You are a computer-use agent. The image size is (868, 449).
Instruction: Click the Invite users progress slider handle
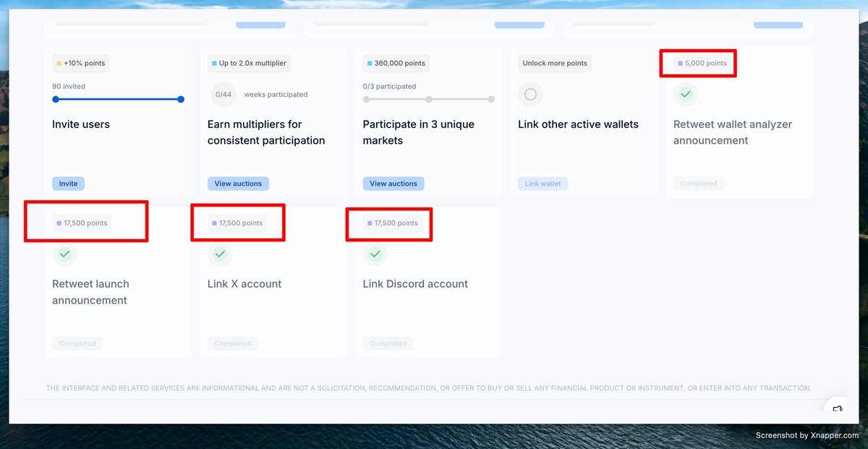coord(180,100)
